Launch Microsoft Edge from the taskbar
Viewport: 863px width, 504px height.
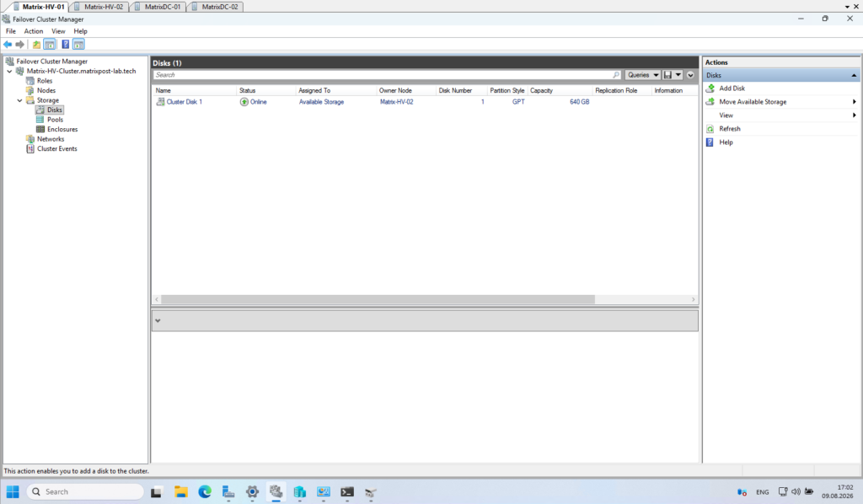coord(205,492)
